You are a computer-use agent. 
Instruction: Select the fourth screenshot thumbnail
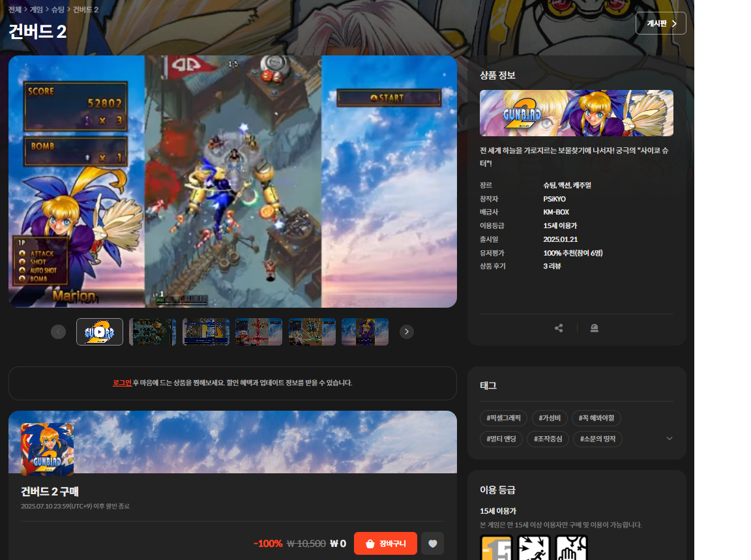(259, 332)
